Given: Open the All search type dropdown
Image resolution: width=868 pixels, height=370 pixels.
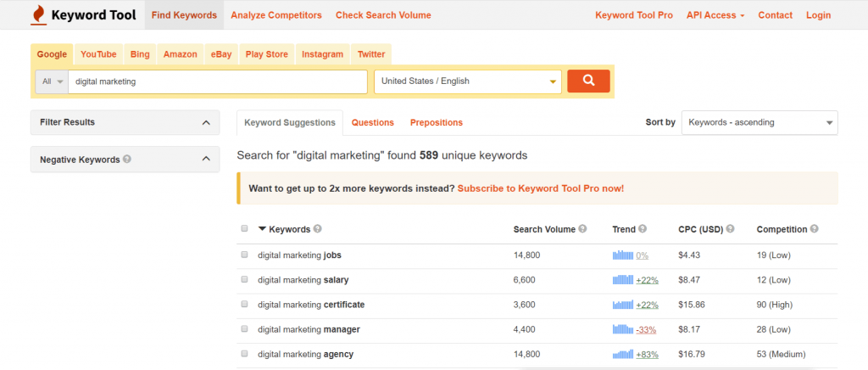Looking at the screenshot, I should coord(52,81).
